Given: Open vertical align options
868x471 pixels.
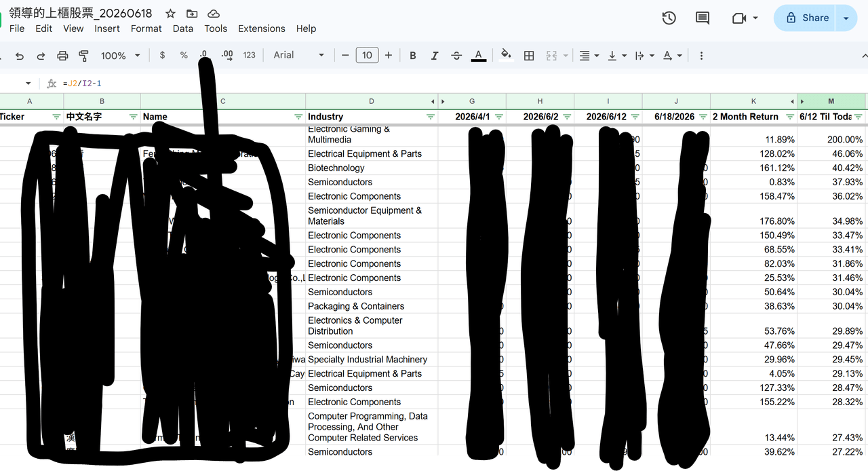Looking at the screenshot, I should pos(616,56).
